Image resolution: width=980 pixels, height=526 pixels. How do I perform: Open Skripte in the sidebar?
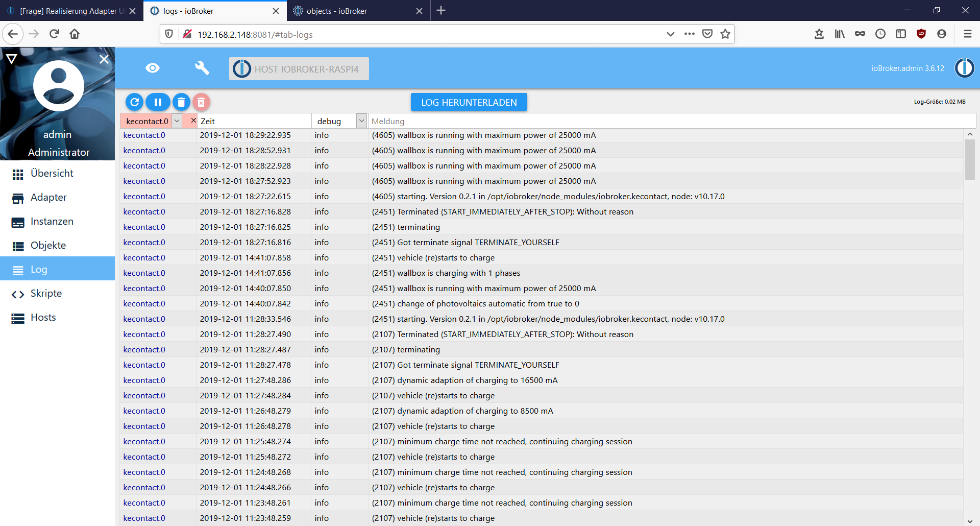pyautogui.click(x=57, y=294)
